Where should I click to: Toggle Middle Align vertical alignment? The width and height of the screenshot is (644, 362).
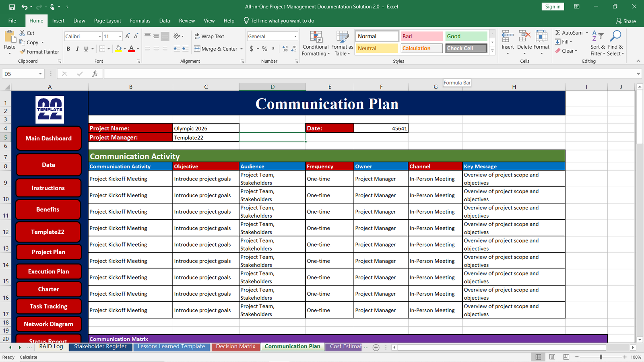pyautogui.click(x=156, y=36)
